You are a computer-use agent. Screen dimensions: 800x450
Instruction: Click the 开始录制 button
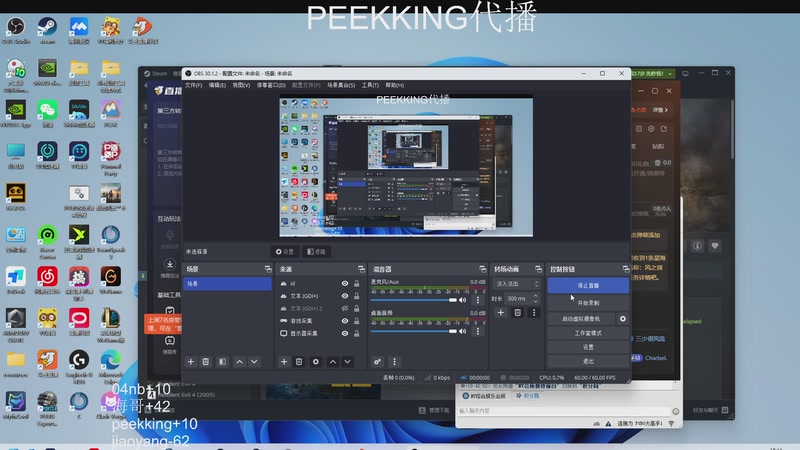coord(588,303)
